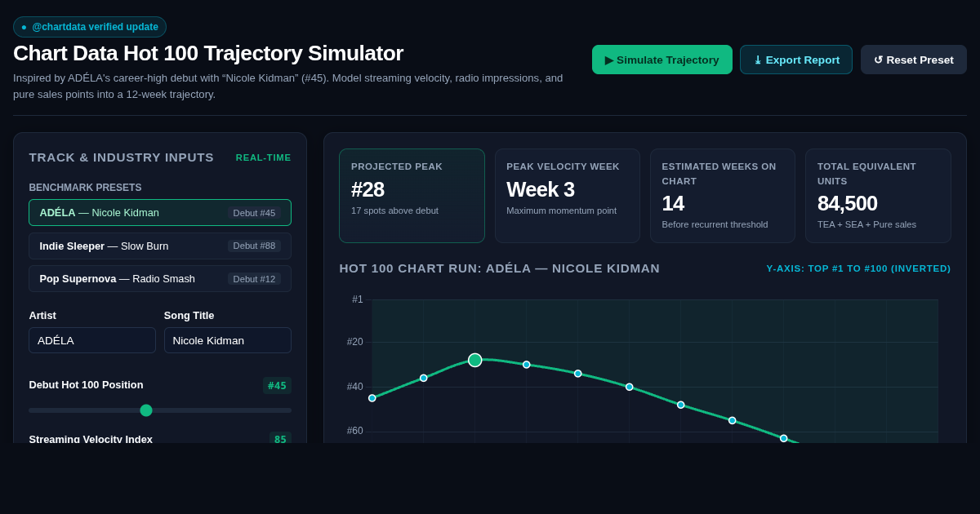The height and width of the screenshot is (514, 980).
Task: Click the Streaming Velocity Index value 85
Action: 280,438
